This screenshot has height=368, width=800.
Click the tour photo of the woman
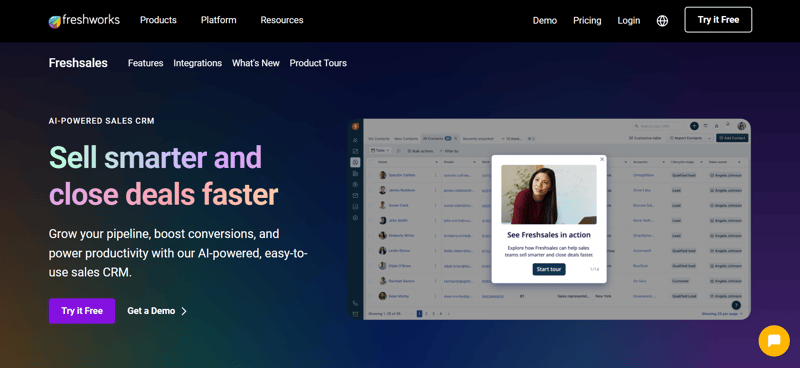[548, 194]
